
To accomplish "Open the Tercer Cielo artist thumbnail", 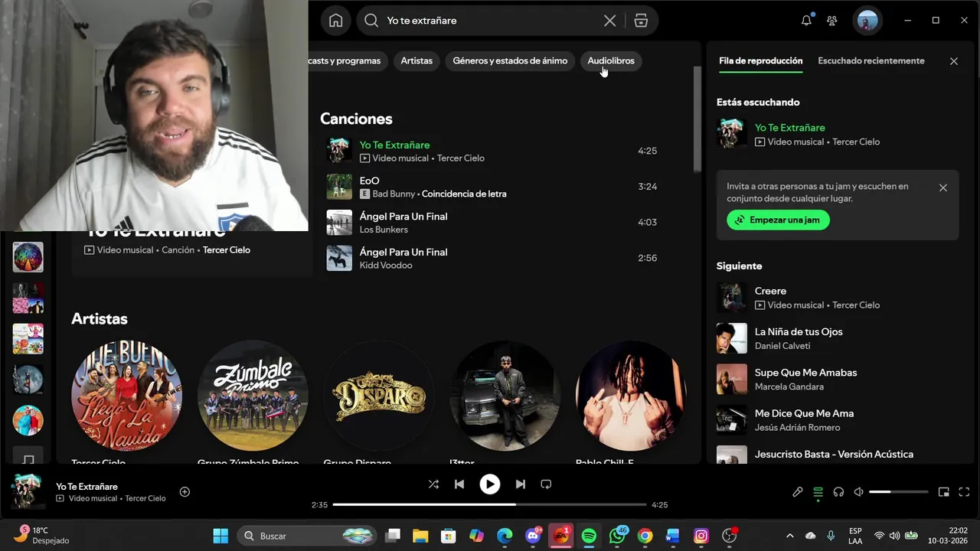I will (126, 396).
